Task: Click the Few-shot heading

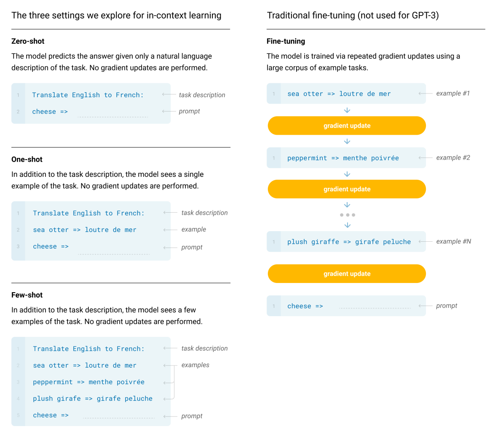Action: 27,295
